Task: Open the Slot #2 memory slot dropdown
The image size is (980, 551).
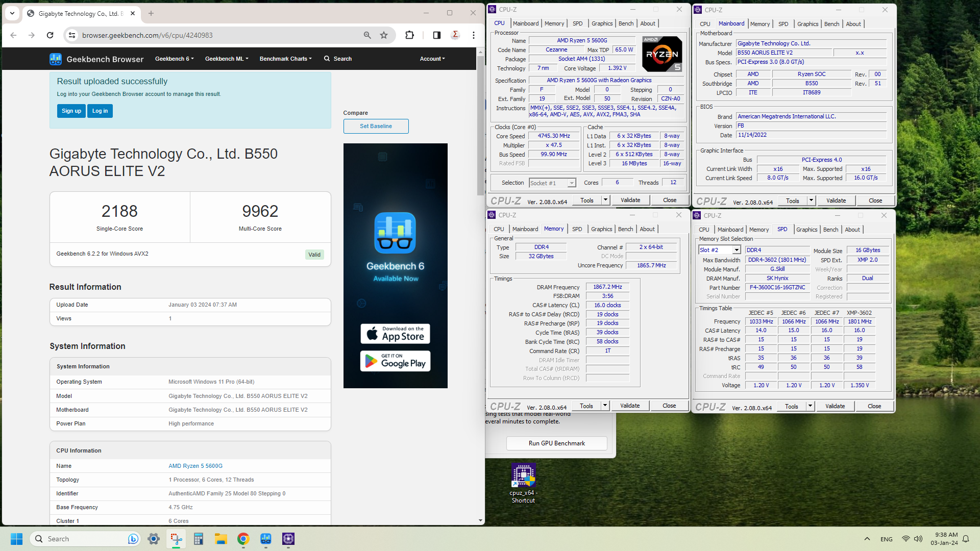Action: pos(720,250)
